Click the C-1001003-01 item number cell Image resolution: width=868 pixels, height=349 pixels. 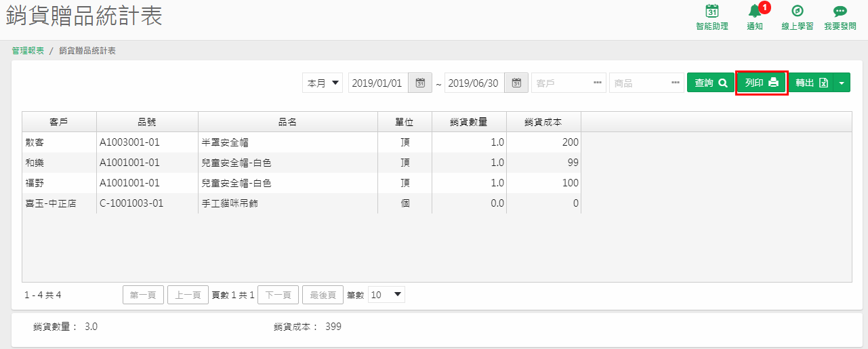tap(147, 203)
